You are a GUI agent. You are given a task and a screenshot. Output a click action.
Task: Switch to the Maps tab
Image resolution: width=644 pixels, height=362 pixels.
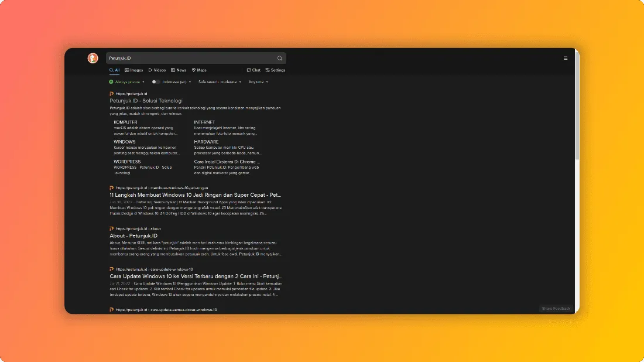[x=199, y=70]
